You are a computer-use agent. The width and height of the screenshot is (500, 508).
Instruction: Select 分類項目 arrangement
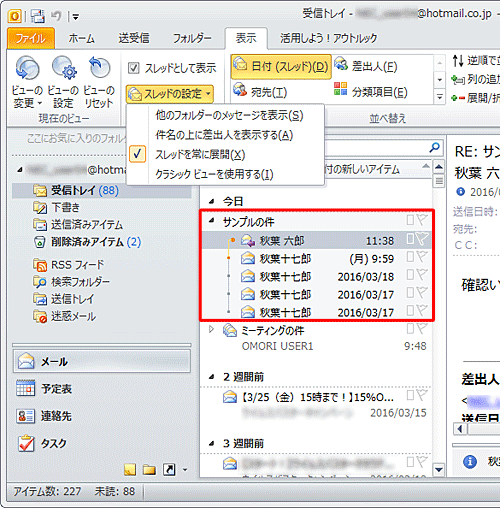(371, 91)
